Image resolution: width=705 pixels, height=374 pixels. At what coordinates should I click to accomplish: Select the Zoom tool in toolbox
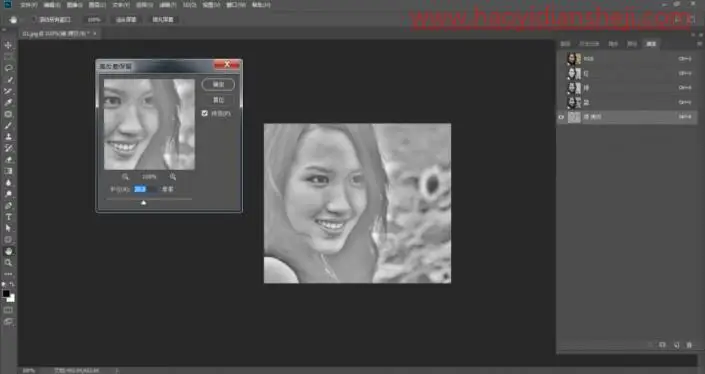coord(8,263)
